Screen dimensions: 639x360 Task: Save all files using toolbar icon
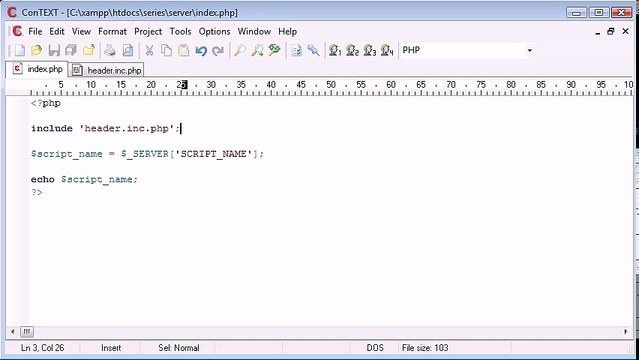tap(71, 51)
